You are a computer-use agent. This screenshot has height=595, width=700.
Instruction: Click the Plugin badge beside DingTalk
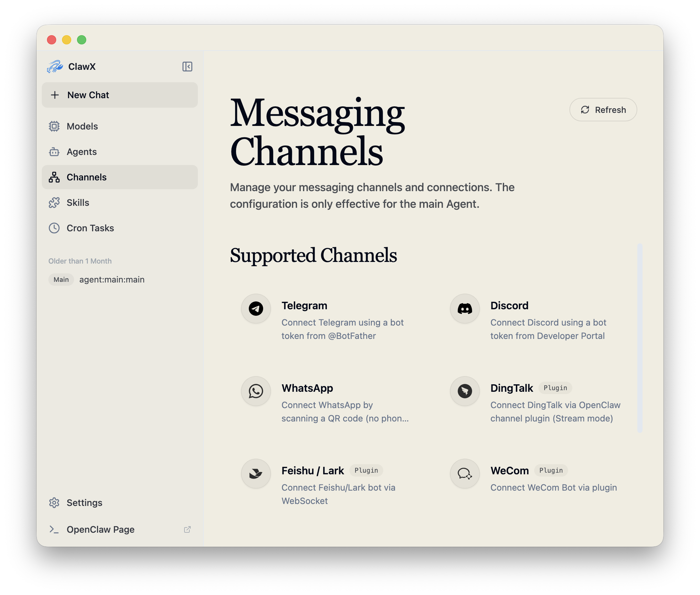pos(555,388)
